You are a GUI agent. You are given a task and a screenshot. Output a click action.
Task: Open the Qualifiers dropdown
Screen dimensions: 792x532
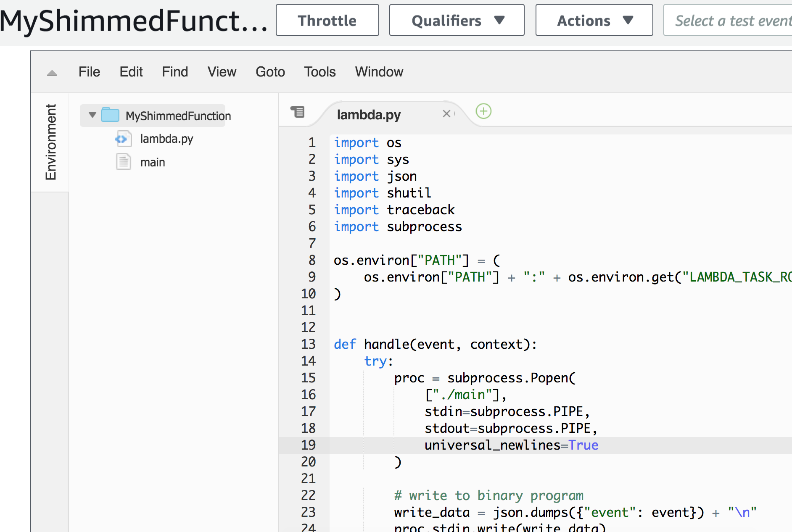click(457, 20)
